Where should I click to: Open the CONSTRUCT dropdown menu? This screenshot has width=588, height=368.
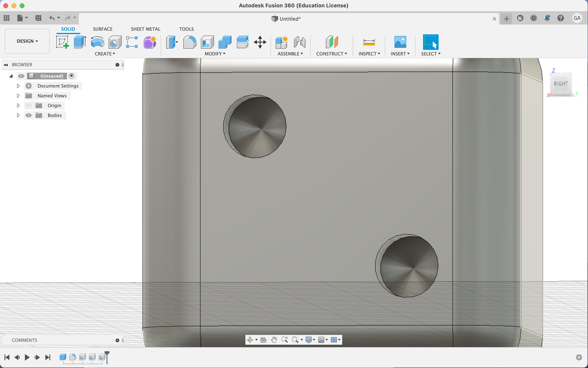click(x=331, y=54)
